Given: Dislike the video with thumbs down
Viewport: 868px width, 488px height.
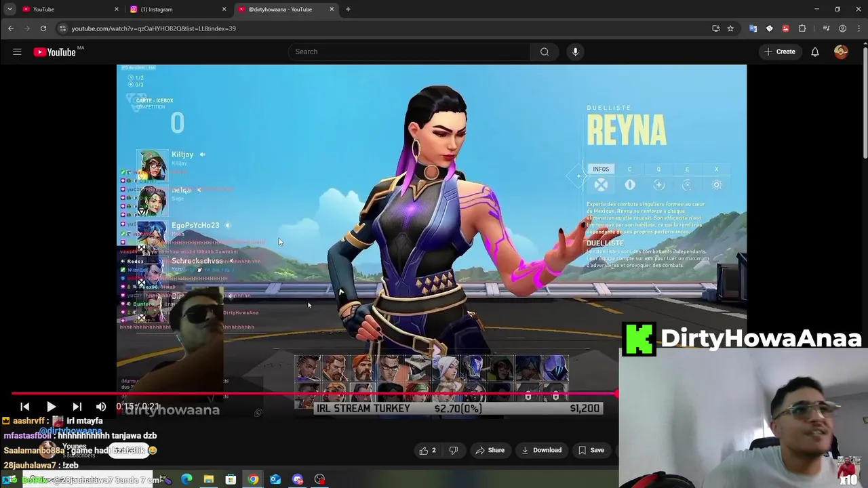Looking at the screenshot, I should 454,450.
